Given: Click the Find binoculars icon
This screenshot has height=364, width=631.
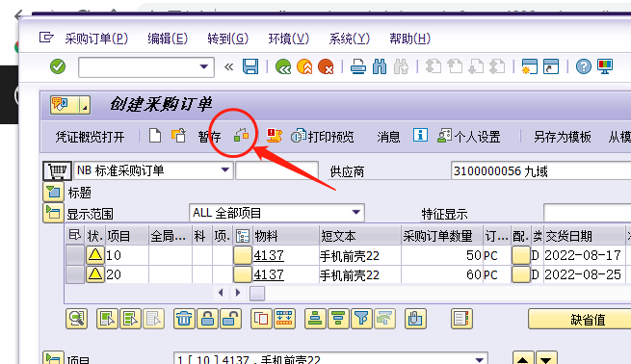Looking at the screenshot, I should (380, 66).
